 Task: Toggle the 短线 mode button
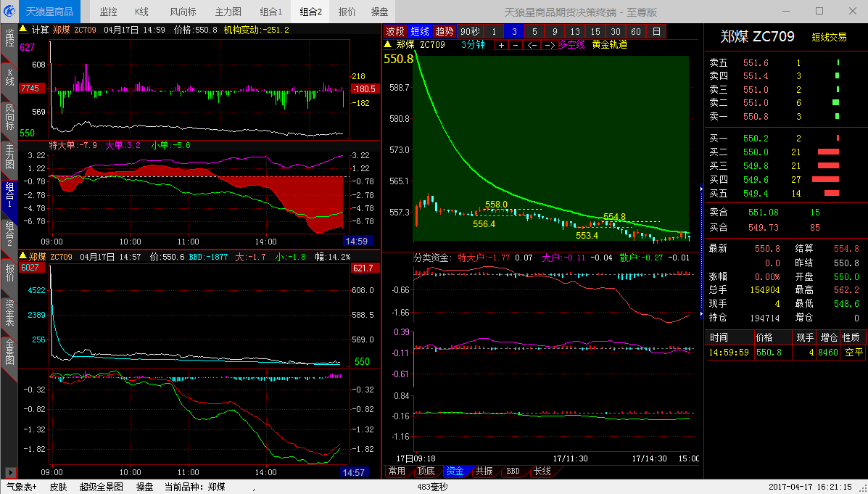tap(420, 32)
